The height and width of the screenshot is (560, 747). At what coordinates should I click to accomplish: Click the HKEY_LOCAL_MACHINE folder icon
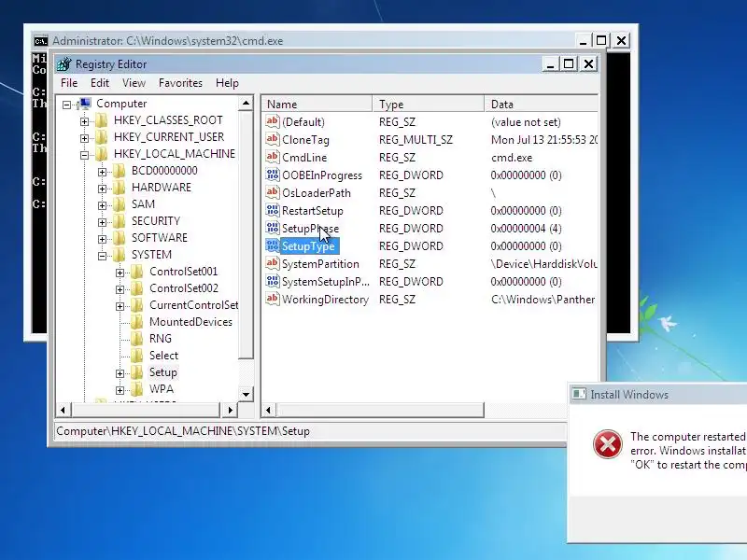coord(102,154)
